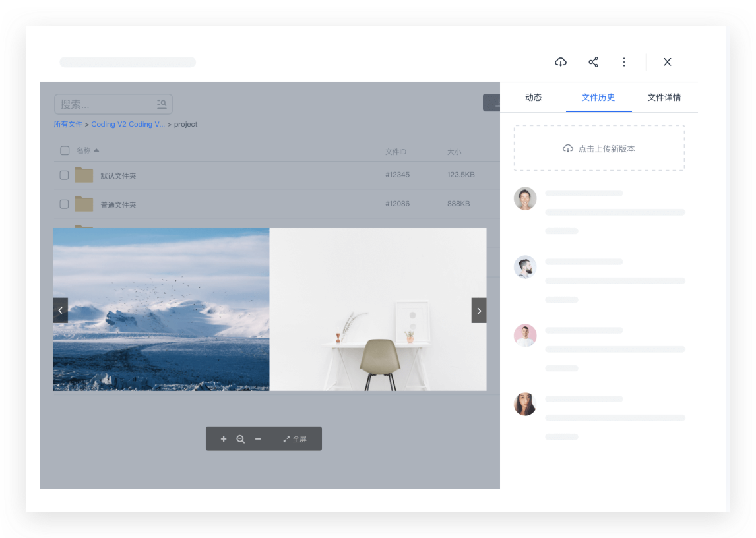Switch to the 动态 tab
Viewport: 756px width, 538px height.
coord(533,98)
